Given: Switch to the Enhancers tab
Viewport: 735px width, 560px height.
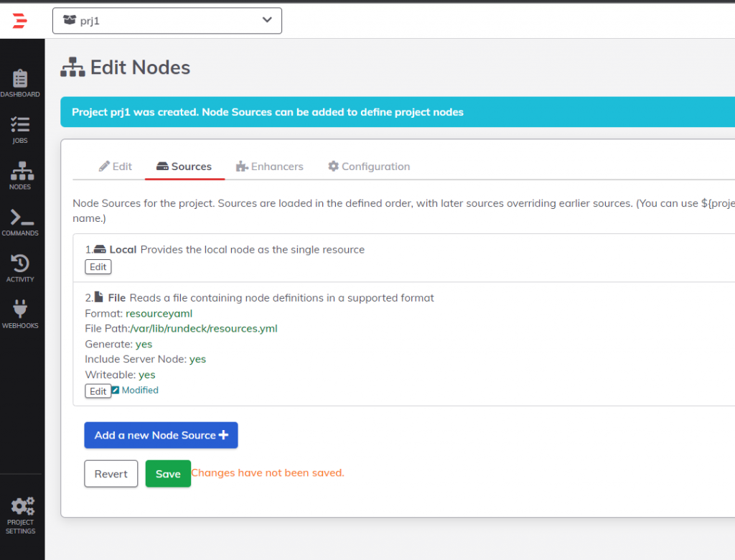Looking at the screenshot, I should (270, 167).
